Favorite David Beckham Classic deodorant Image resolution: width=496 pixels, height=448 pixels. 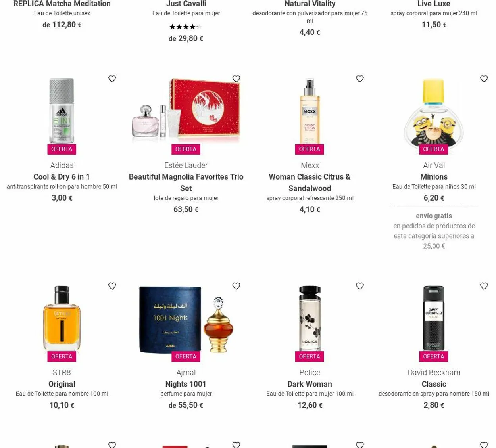[484, 286]
